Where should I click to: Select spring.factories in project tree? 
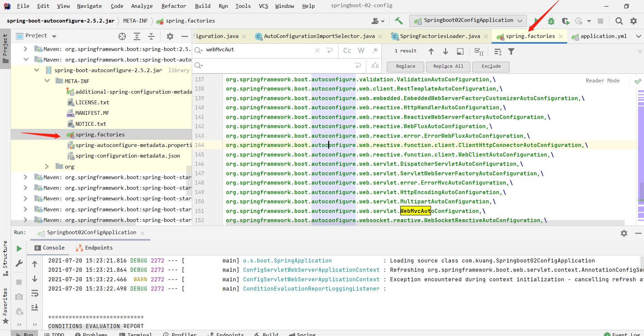click(x=100, y=134)
